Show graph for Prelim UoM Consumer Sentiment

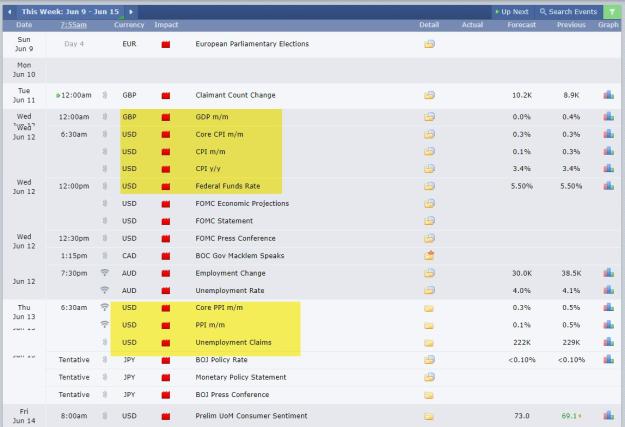[x=608, y=415]
